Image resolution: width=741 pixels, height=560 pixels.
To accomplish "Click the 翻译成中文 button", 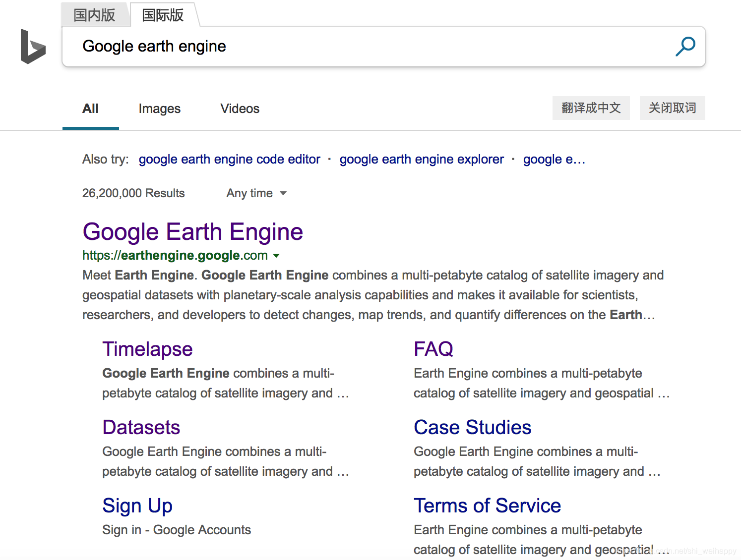I will pos(591,108).
